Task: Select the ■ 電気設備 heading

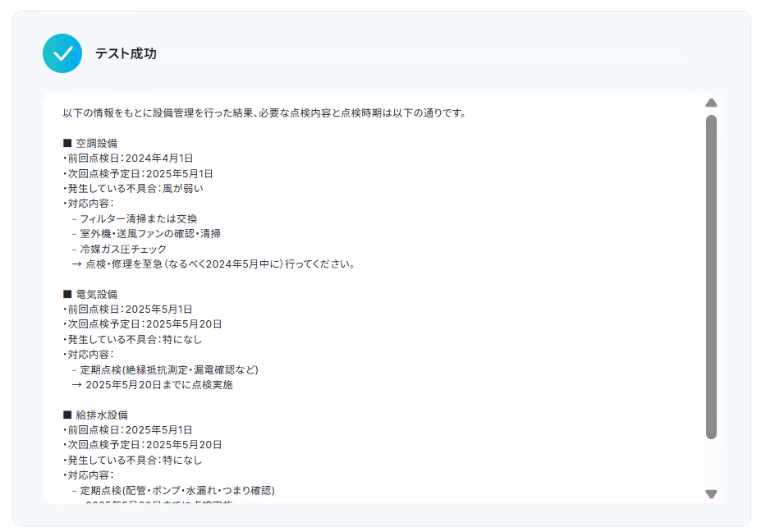Action: (90, 294)
